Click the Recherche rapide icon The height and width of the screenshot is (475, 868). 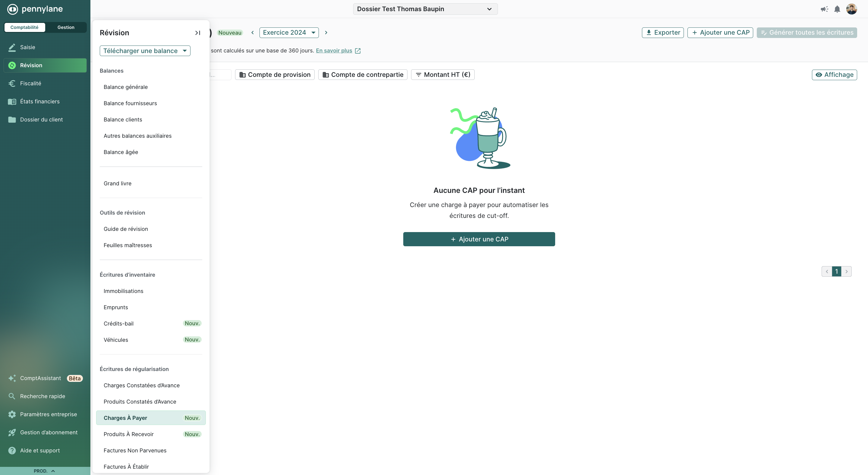pyautogui.click(x=12, y=396)
